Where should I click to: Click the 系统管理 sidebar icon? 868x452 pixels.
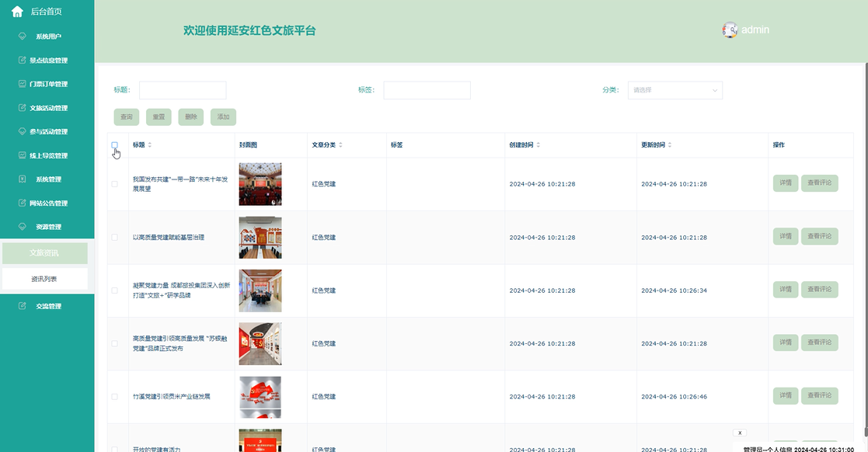click(x=22, y=179)
